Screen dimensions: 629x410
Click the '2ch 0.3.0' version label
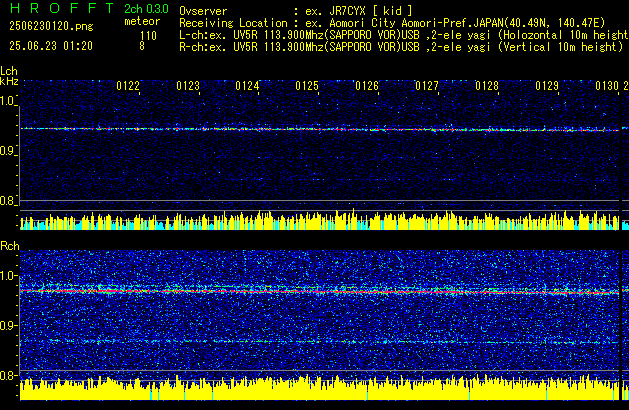[146, 9]
